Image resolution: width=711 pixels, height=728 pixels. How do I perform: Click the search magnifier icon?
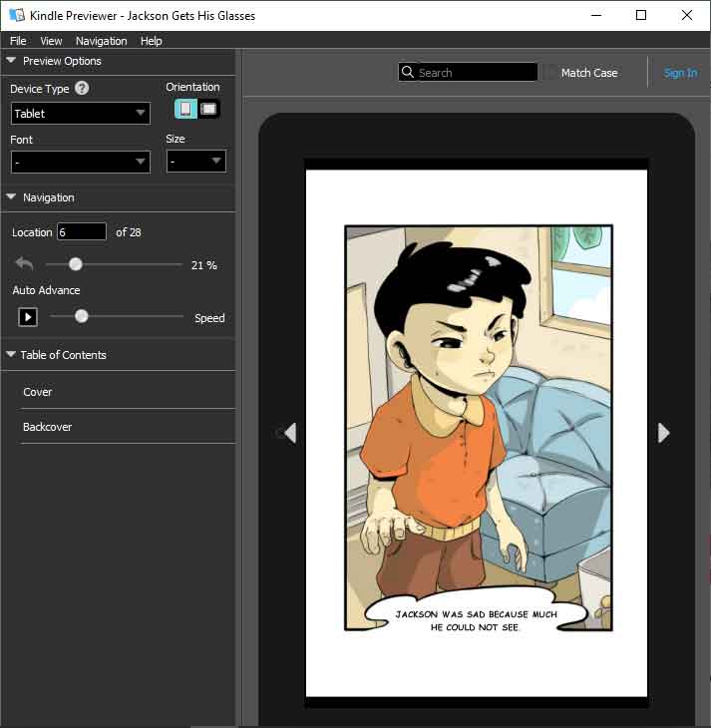pos(407,72)
